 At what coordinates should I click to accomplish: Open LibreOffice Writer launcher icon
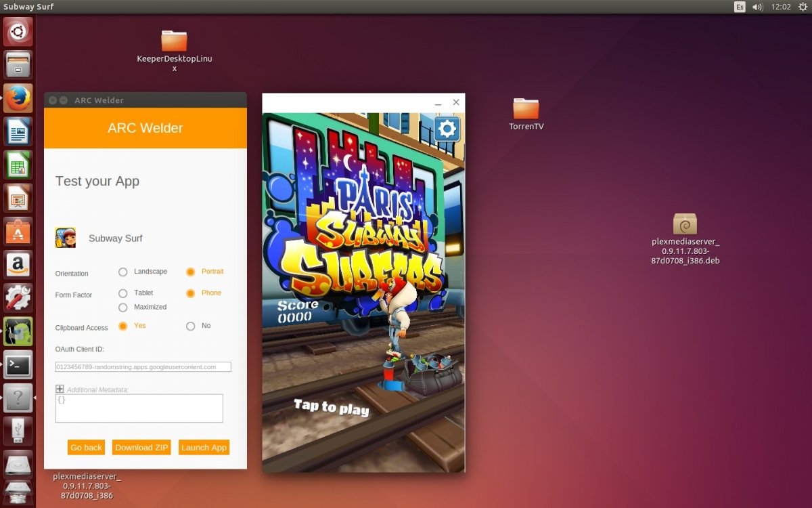[18, 131]
